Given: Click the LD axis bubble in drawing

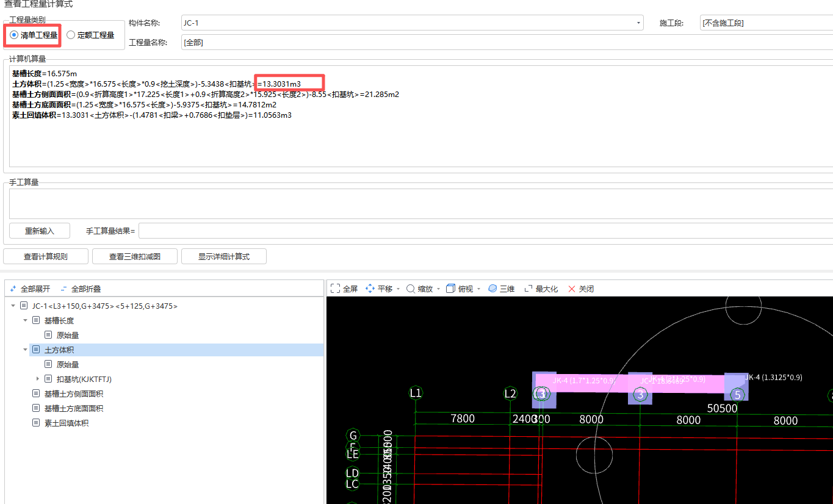Looking at the screenshot, I should coord(352,473).
